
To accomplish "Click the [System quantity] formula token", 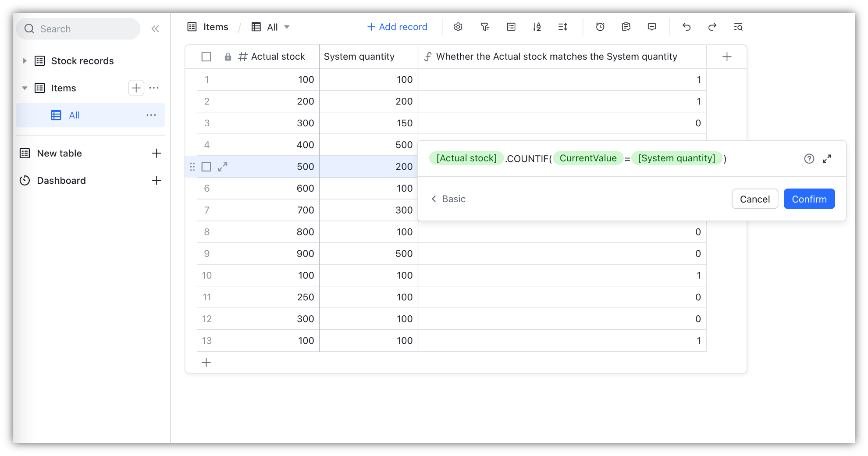I will (676, 158).
